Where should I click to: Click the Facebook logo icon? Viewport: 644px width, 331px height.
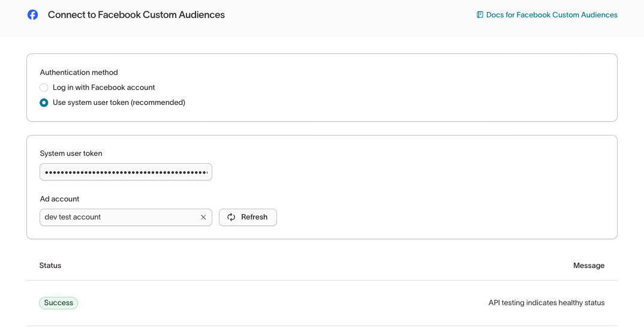click(x=33, y=15)
